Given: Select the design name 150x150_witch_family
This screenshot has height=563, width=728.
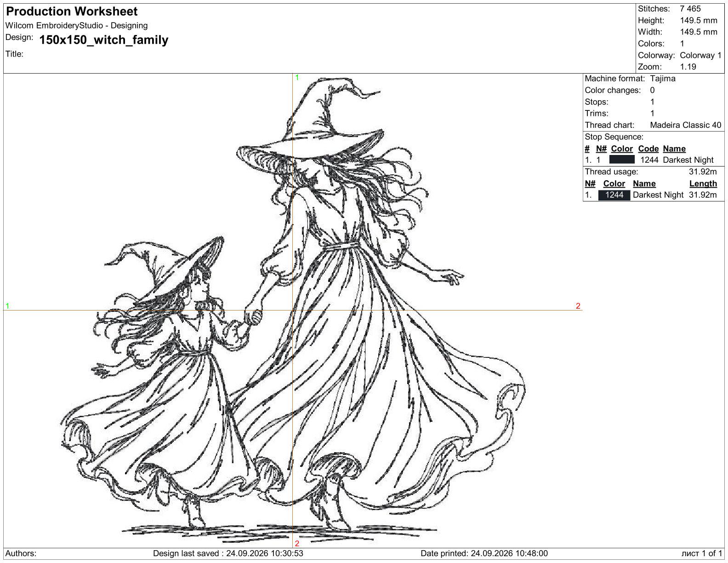Looking at the screenshot, I should (x=104, y=40).
